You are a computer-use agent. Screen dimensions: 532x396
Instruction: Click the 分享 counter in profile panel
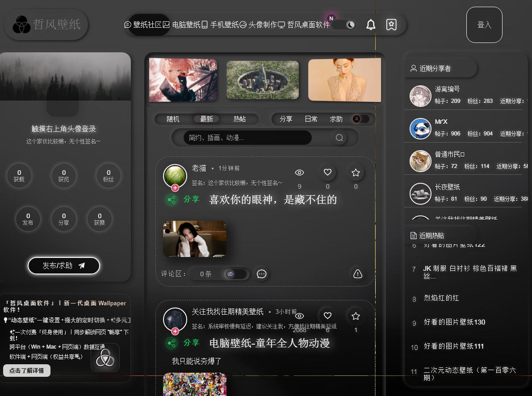coord(64,219)
